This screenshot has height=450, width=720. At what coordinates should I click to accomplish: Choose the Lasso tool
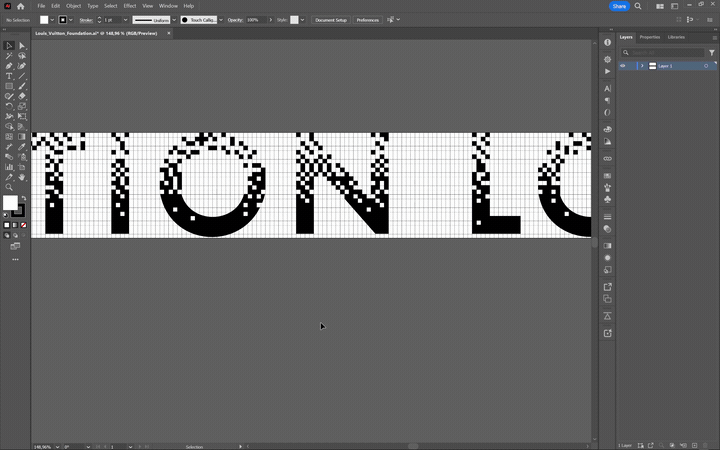pos(22,56)
